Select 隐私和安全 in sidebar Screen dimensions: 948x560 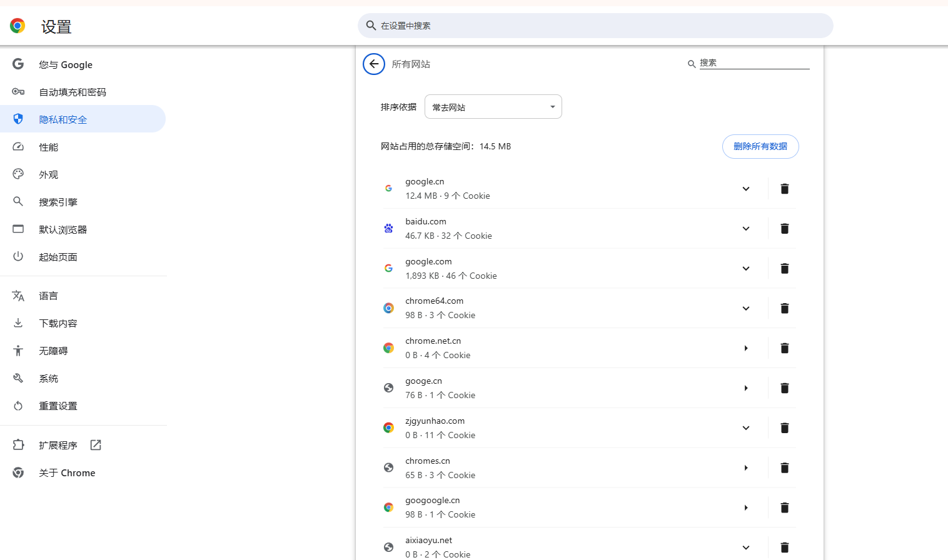tap(83, 119)
